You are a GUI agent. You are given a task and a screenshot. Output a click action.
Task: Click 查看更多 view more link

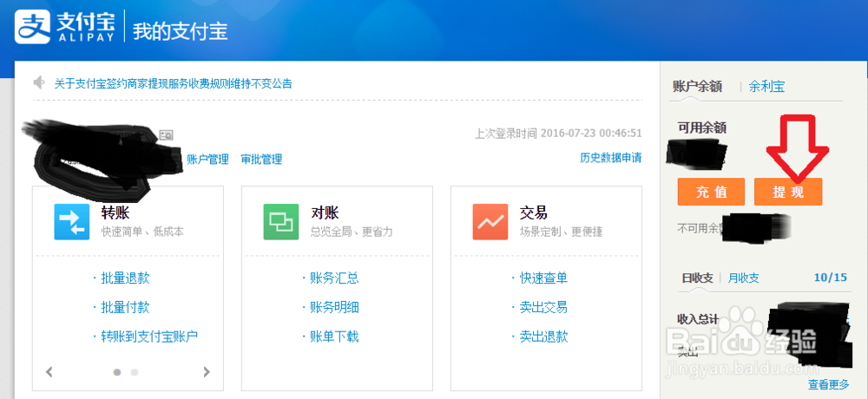point(829,384)
